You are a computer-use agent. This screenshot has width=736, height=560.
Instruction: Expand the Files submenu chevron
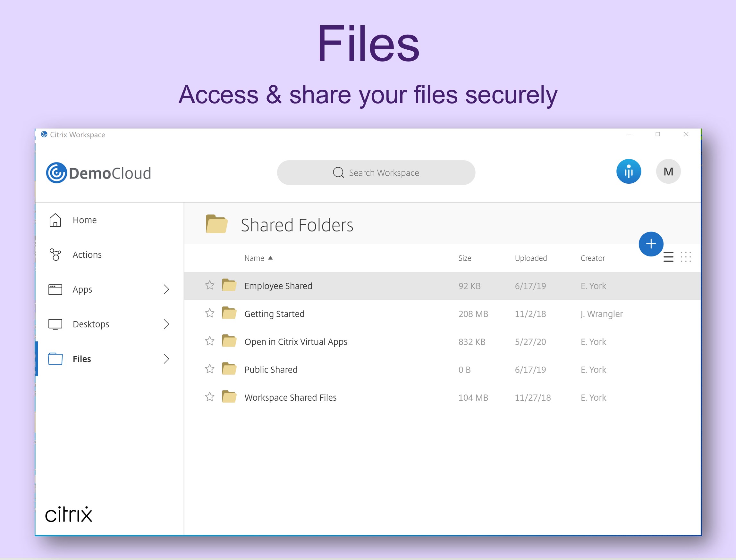[x=166, y=359]
